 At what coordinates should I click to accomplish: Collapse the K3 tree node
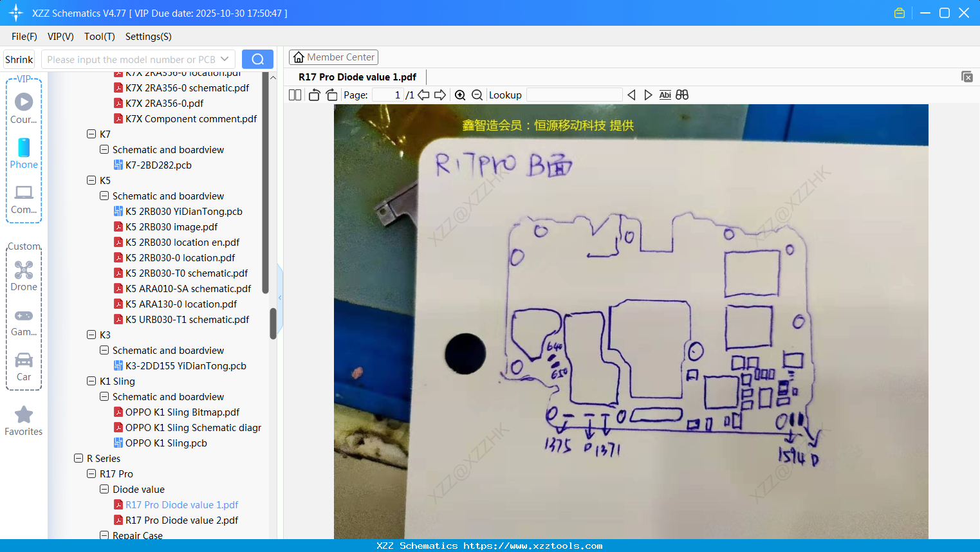tap(91, 335)
